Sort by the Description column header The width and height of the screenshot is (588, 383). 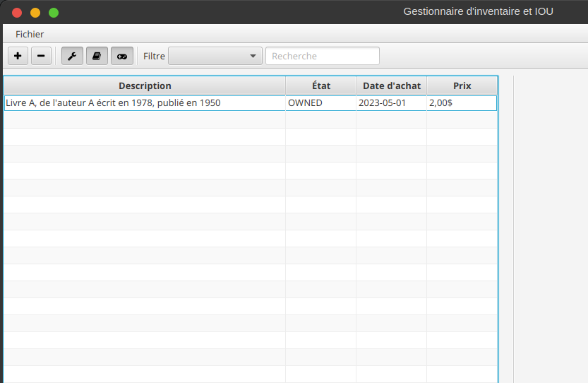point(145,86)
